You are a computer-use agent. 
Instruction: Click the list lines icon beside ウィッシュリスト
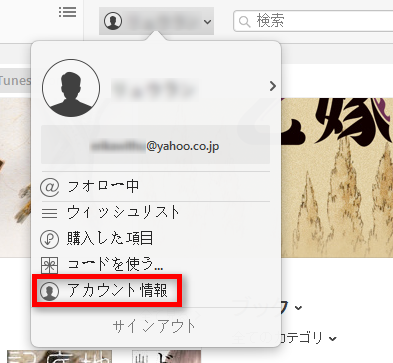coord(49,213)
